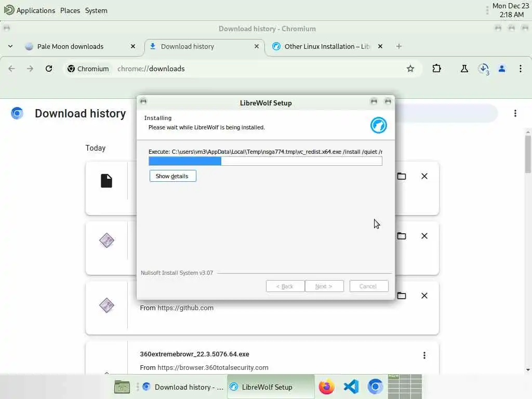Screen dimensions: 532x399
Task: Switch to the Download history taskbar window button
Action: coord(183,387)
